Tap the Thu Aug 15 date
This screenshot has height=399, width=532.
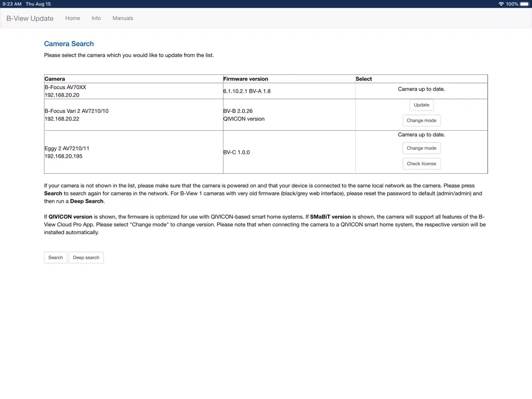[38, 4]
